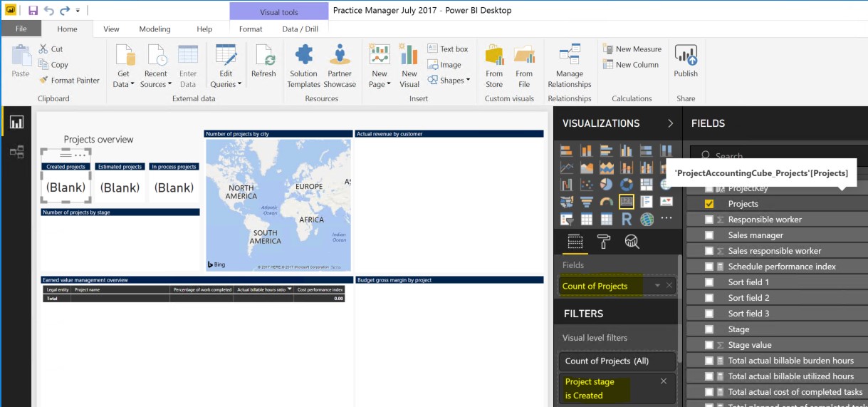Select the card visual
868x407 pixels.
[627, 202]
